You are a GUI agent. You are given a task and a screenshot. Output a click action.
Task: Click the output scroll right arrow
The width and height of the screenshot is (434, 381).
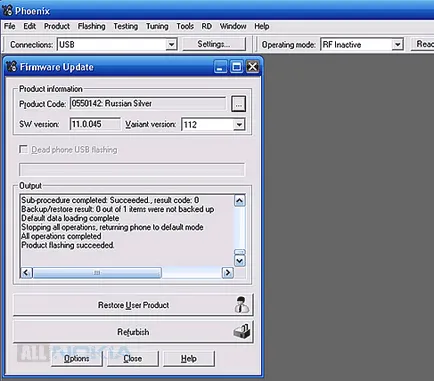pyautogui.click(x=228, y=273)
